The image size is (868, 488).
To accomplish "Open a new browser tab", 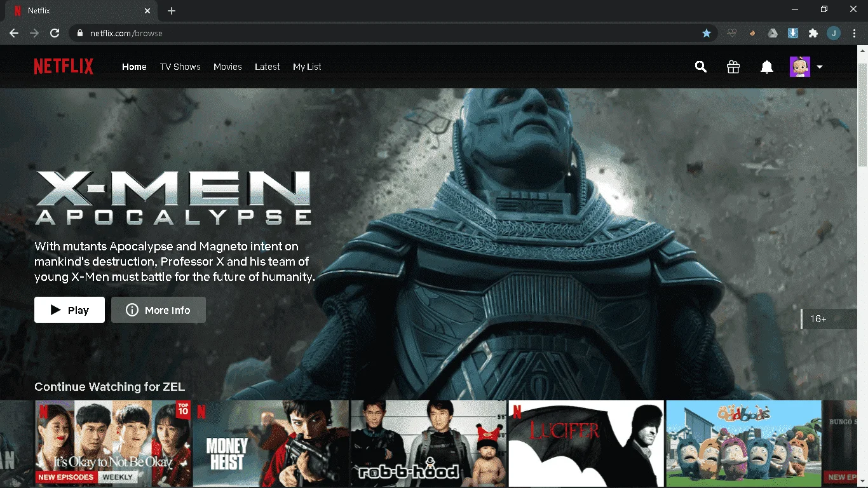I will coord(172,11).
